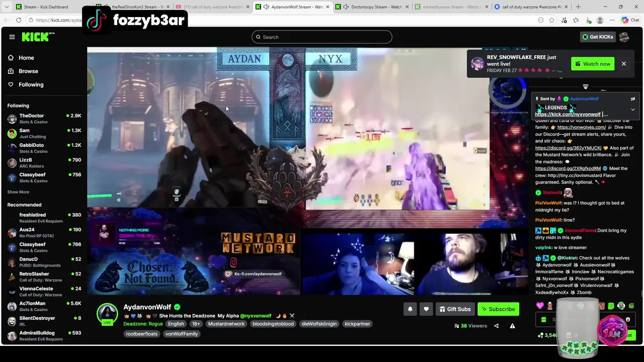Open the discord.gg/362yYMUCKj link
Screen dimensions: 644x362
568,148
